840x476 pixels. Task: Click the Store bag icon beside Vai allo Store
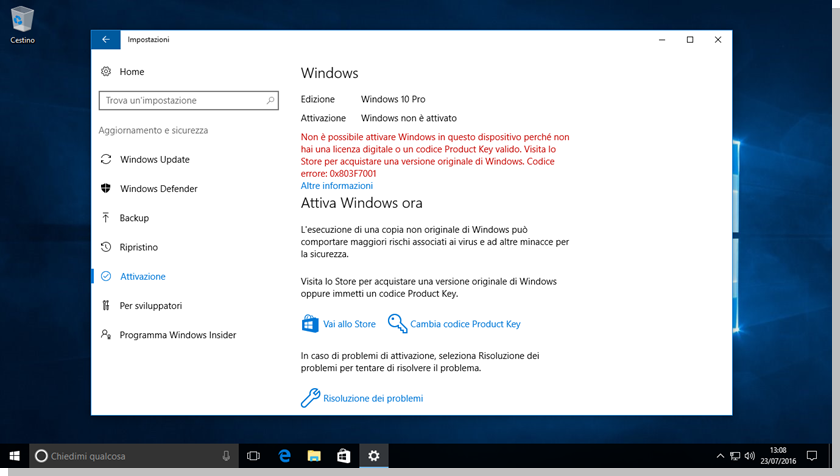[310, 324]
